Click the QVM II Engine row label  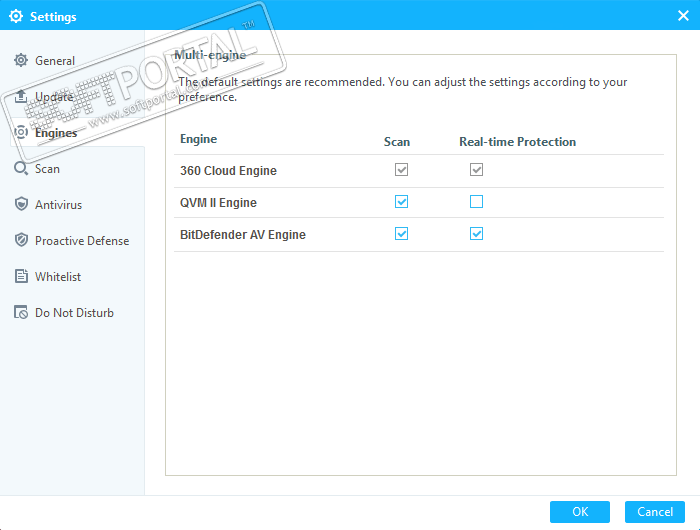218,203
